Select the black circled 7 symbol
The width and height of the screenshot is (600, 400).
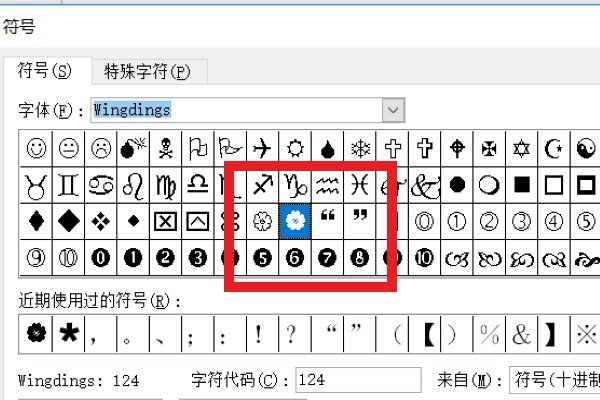pyautogui.click(x=327, y=258)
